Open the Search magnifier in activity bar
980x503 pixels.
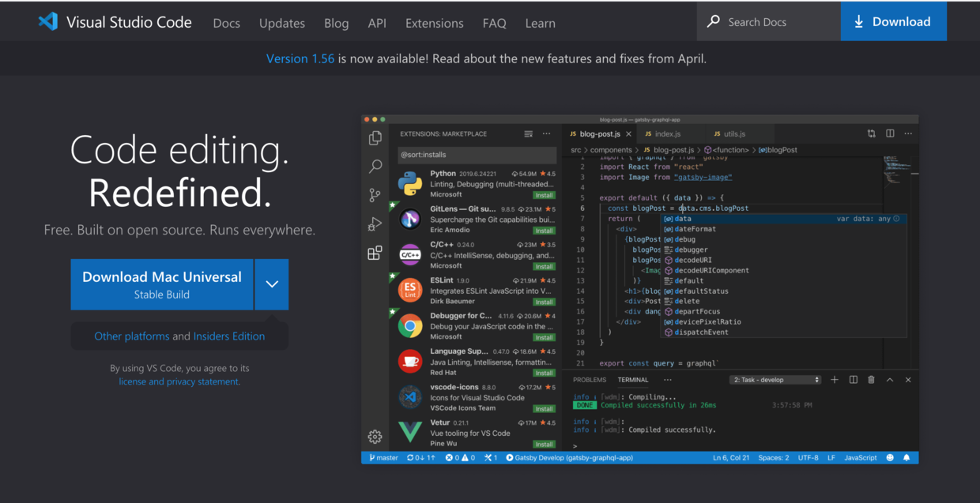click(x=375, y=167)
